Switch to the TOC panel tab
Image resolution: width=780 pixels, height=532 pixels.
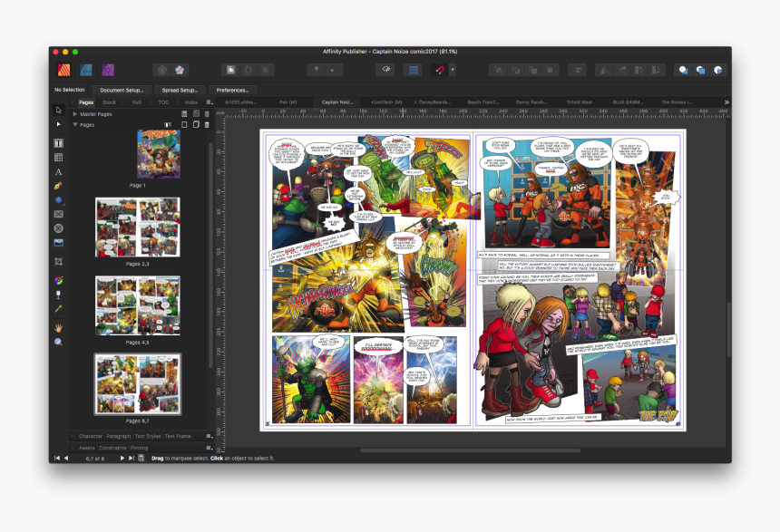tap(163, 102)
